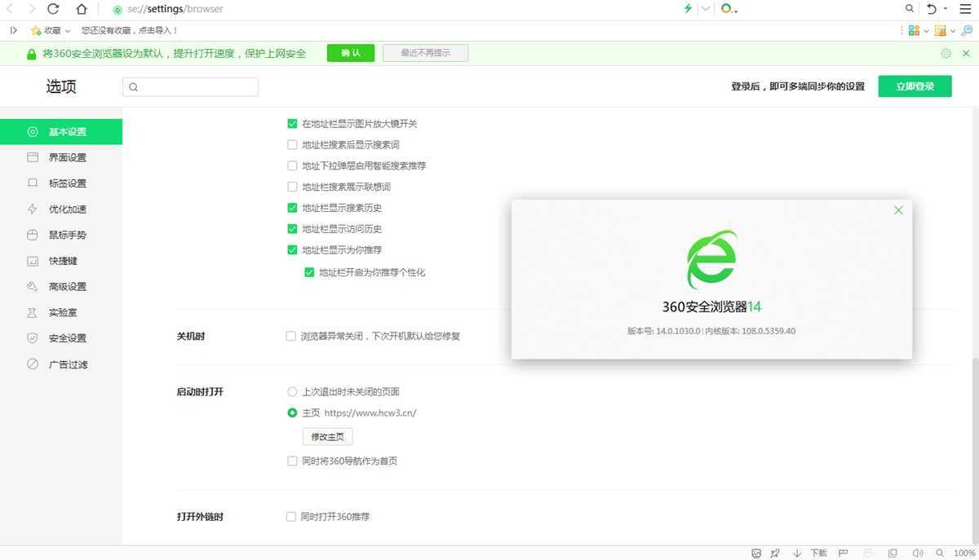Click the magnifier search icon in top toolbar
Image resolution: width=979 pixels, height=560 pixels.
click(910, 9)
